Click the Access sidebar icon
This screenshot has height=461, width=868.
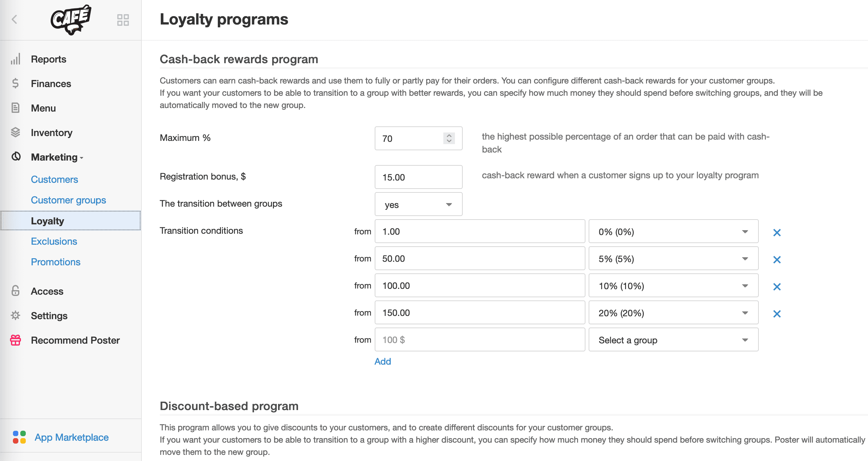15,291
